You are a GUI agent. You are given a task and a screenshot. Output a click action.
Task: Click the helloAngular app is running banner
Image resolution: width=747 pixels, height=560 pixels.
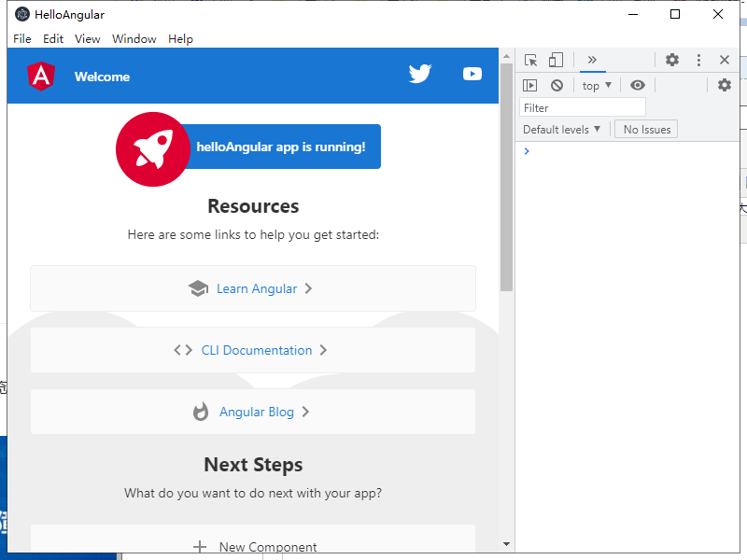tap(281, 147)
